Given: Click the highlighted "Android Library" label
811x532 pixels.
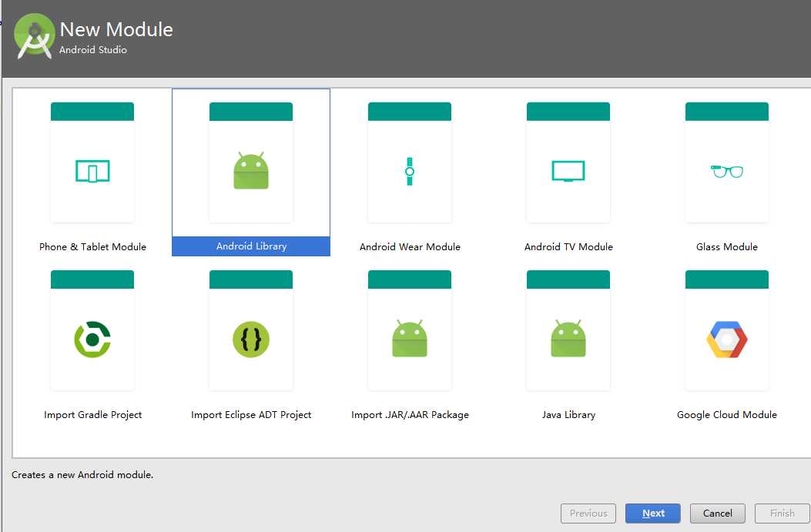Looking at the screenshot, I should 251,246.
